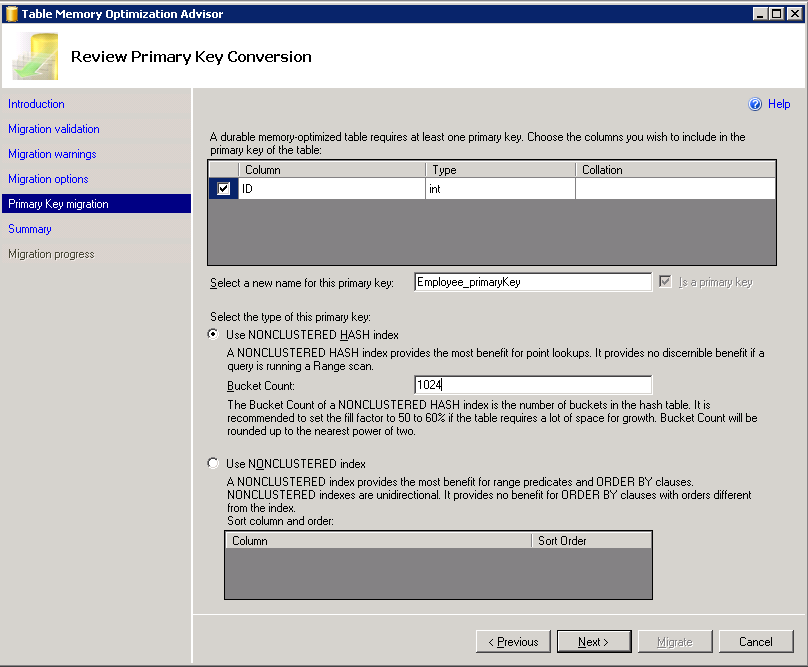The height and width of the screenshot is (667, 808).
Task: Click the Help question mark icon
Action: click(755, 104)
